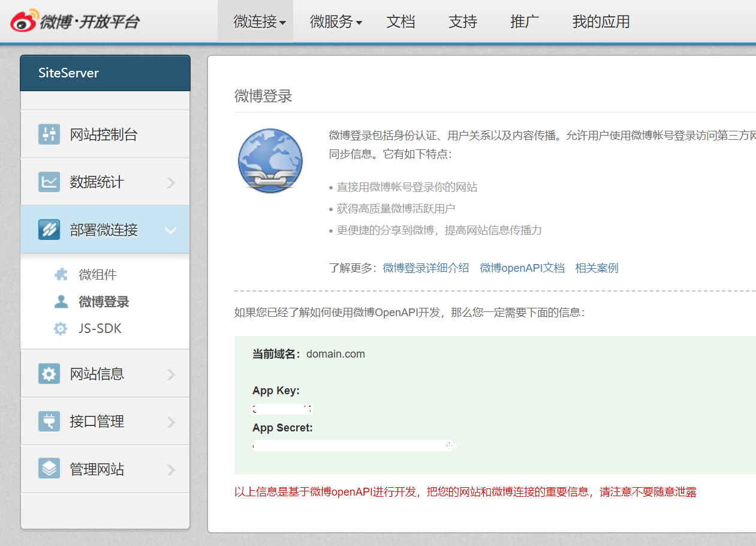Open the 微博登录详细介绍 link
The width and height of the screenshot is (756, 546).
point(426,268)
